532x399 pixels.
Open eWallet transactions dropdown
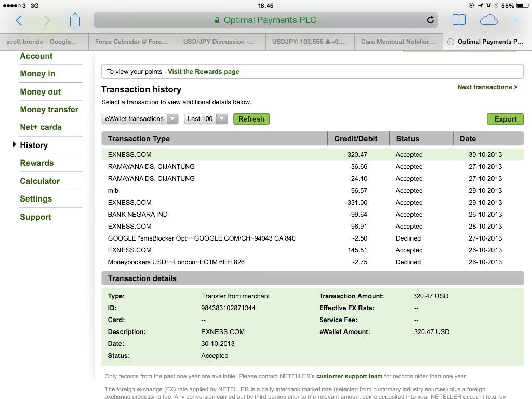140,119
